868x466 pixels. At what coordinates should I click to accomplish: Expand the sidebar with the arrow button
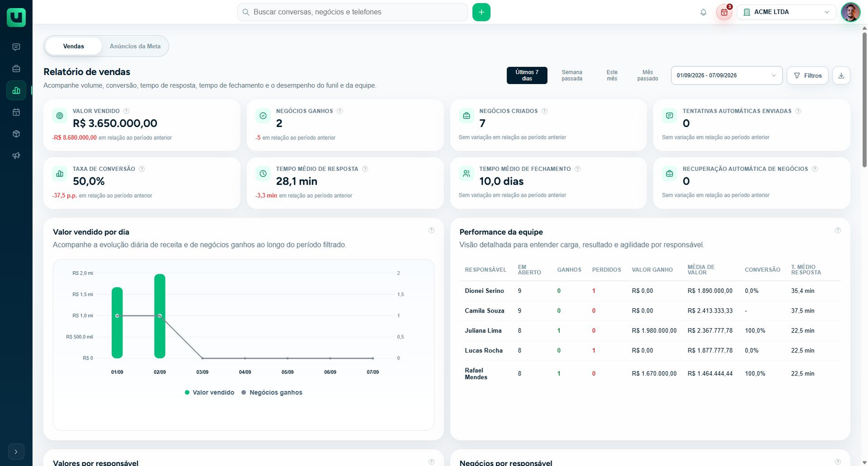[x=16, y=451]
